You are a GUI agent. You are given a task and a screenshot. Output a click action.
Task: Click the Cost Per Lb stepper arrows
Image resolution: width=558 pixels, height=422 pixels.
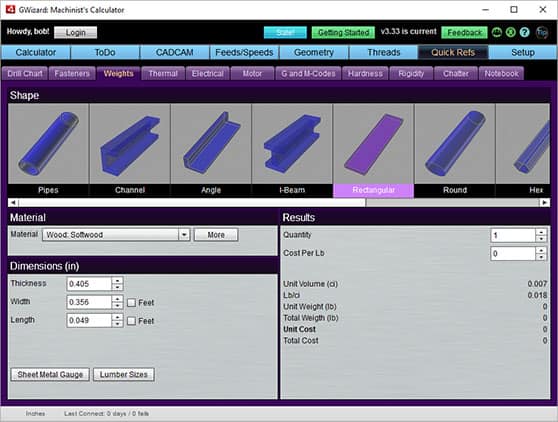(x=541, y=254)
